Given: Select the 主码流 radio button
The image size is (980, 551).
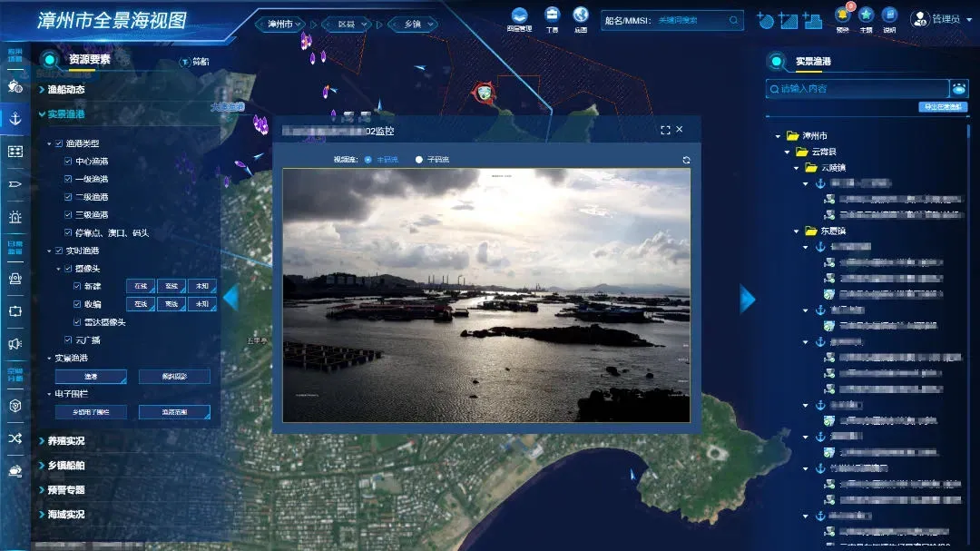Looking at the screenshot, I should [368, 160].
